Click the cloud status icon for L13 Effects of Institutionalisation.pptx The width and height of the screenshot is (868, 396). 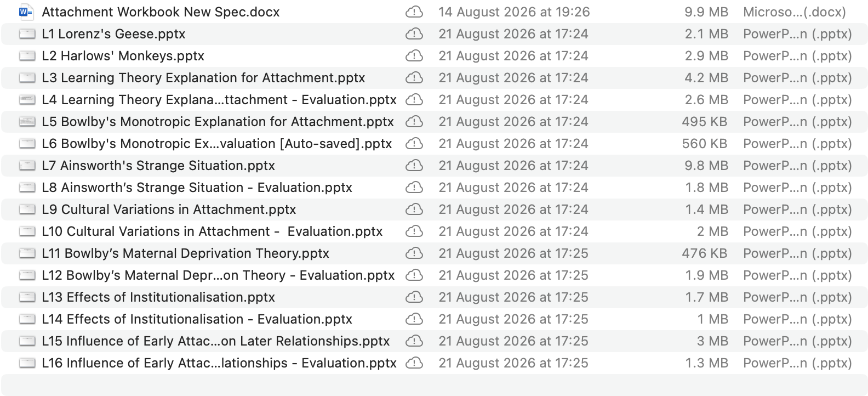point(414,297)
